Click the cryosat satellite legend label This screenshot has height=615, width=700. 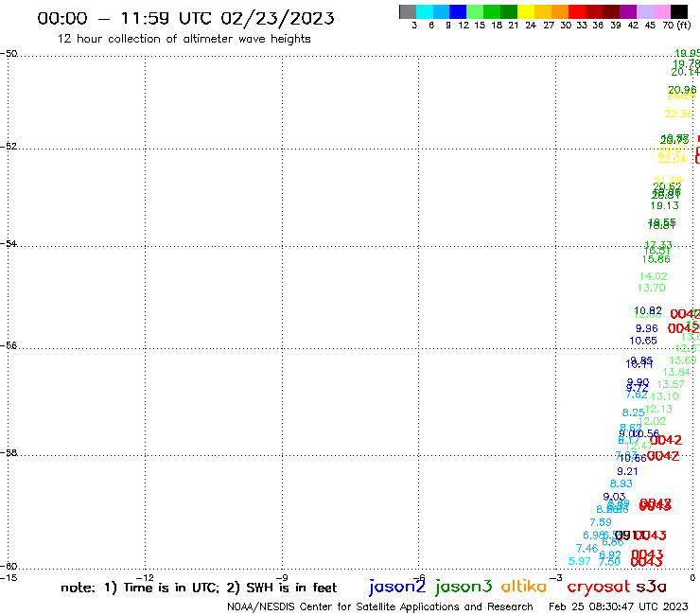[x=599, y=588]
